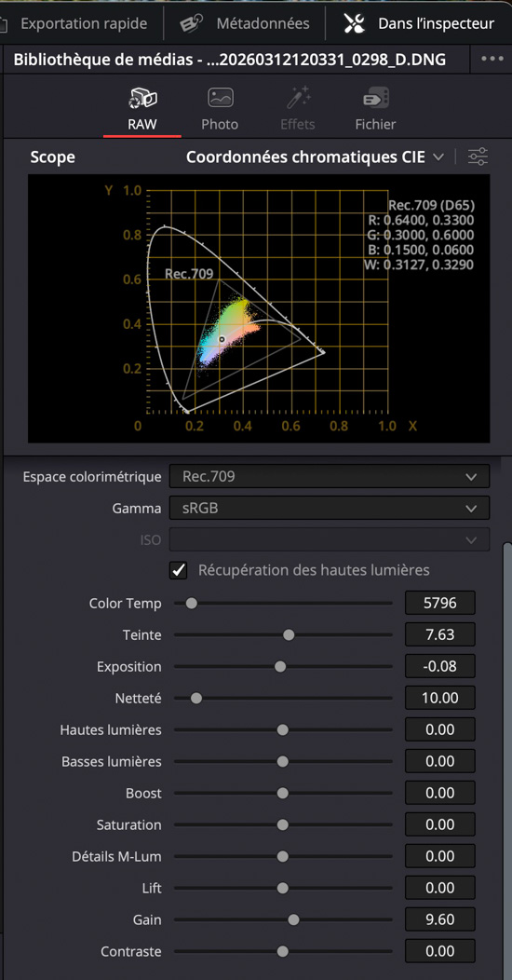Image resolution: width=512 pixels, height=980 pixels.
Task: Switch to the Photo tab icon
Action: pyautogui.click(x=220, y=98)
